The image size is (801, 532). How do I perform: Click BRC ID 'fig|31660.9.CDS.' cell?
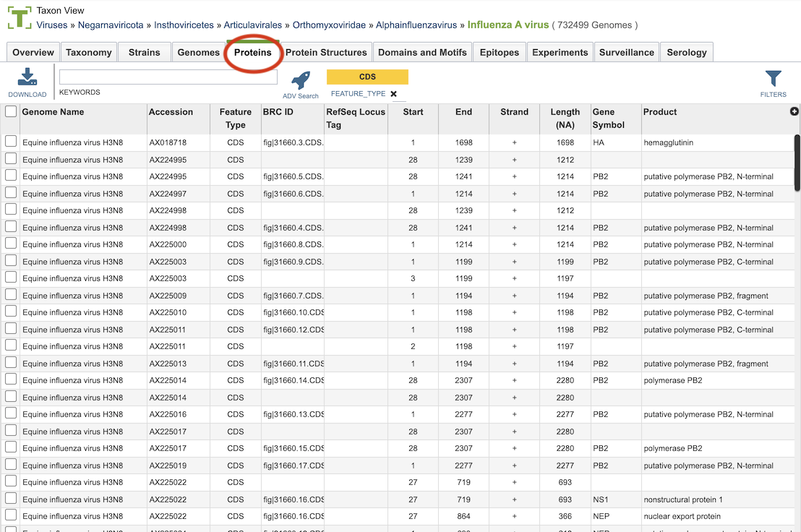(294, 262)
